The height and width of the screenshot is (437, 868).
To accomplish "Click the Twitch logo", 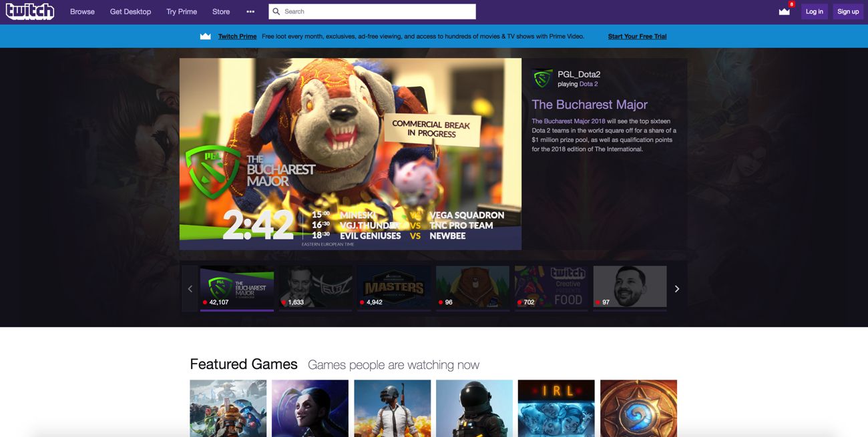I will click(x=30, y=11).
